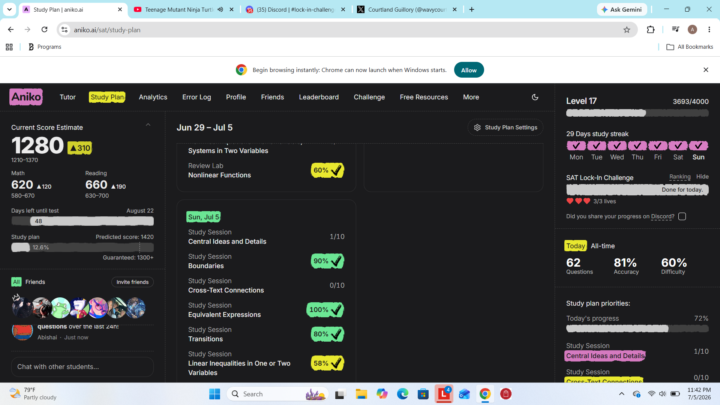Open the apps grid in bookmarks bar

(x=9, y=47)
